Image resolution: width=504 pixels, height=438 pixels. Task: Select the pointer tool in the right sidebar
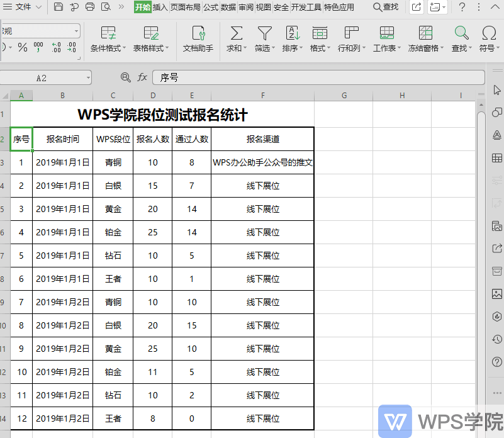click(497, 90)
